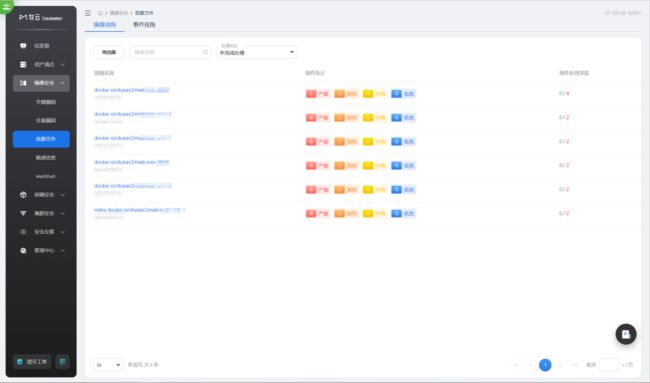Click the magnifier icon in the search box
Image resolution: width=650 pixels, height=383 pixels.
coord(205,52)
